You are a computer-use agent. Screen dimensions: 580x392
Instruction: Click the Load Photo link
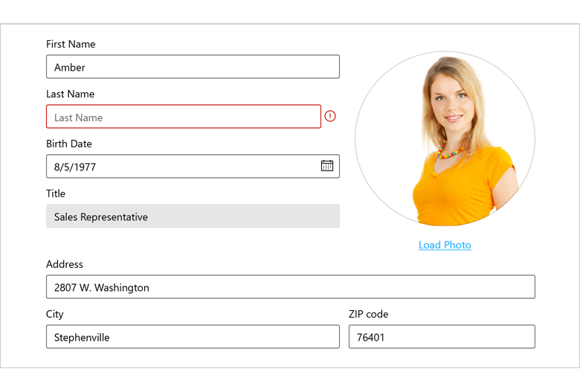point(445,245)
